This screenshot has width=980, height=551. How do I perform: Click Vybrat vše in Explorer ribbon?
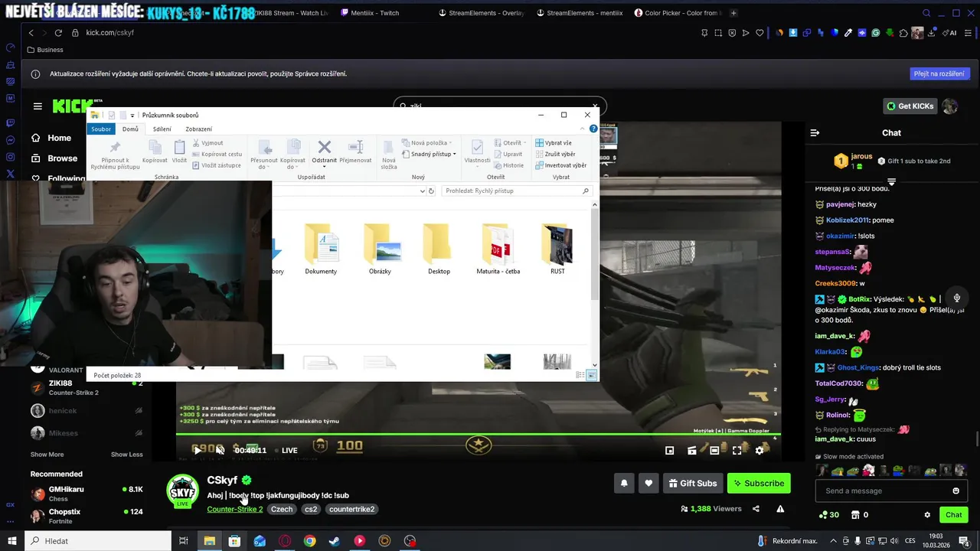tap(554, 142)
